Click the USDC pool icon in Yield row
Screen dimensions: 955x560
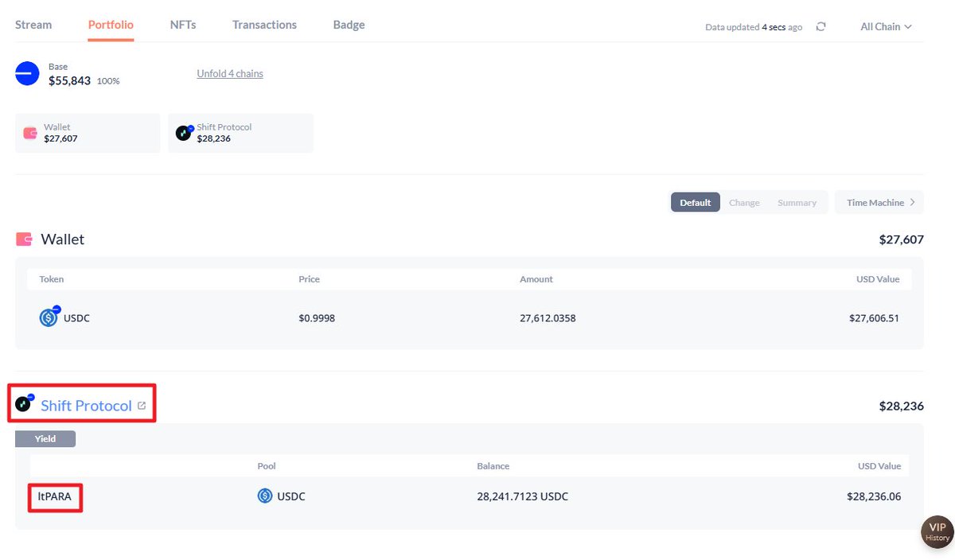265,496
